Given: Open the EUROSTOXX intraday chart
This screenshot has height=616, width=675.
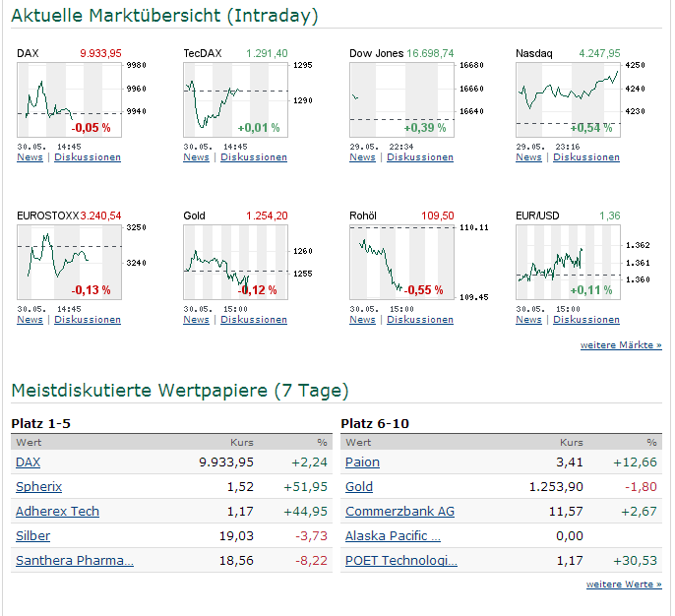Looking at the screenshot, I should click(69, 262).
